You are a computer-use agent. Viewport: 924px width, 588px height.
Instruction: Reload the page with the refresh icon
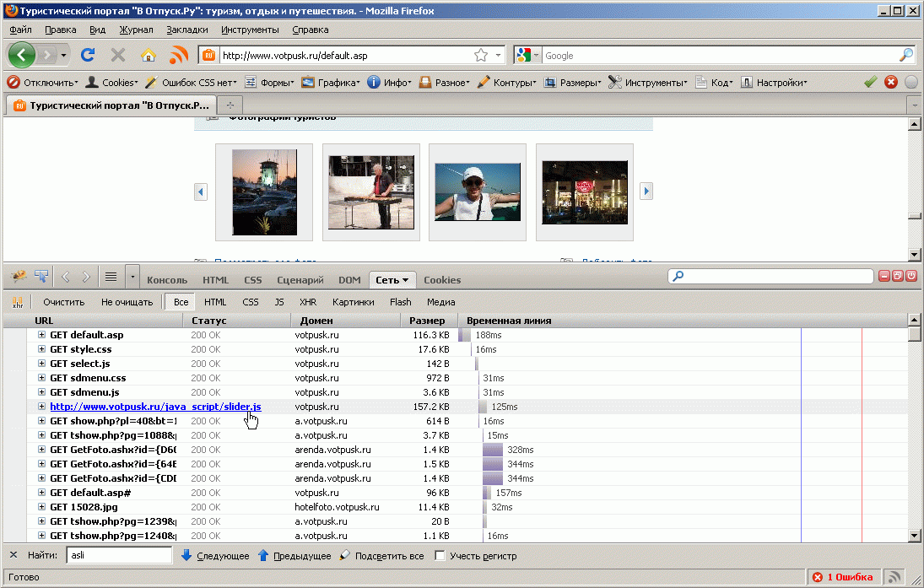(x=88, y=56)
